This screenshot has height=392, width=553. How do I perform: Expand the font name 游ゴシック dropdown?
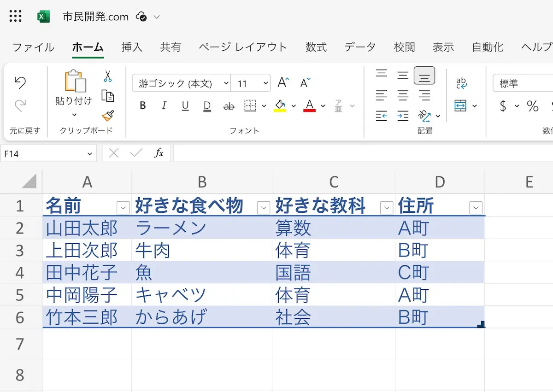click(x=226, y=83)
